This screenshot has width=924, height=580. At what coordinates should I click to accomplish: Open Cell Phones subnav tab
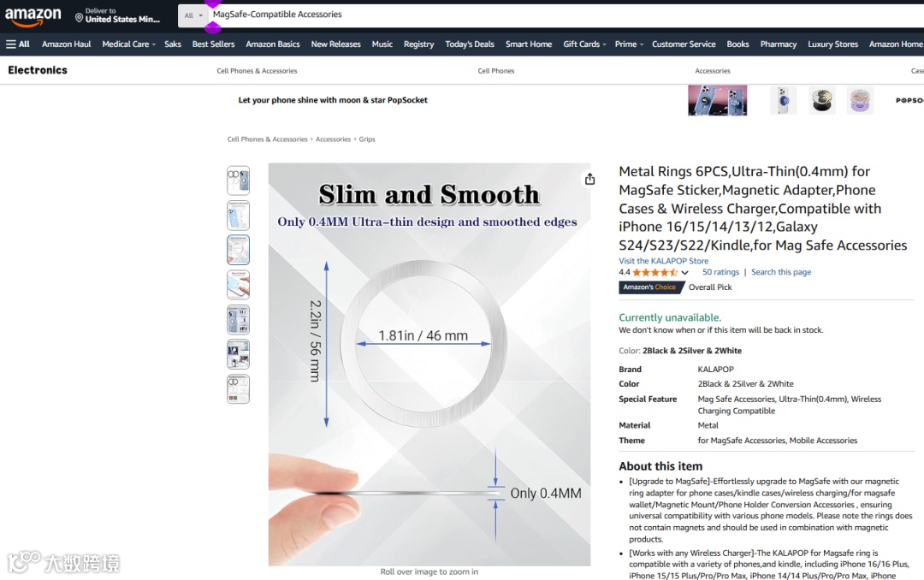pyautogui.click(x=496, y=71)
